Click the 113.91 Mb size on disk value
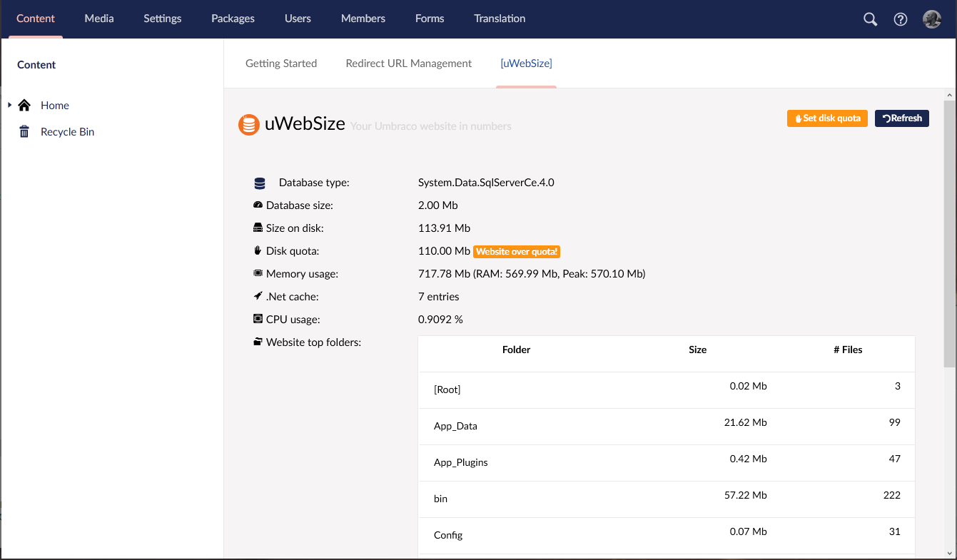 click(444, 228)
